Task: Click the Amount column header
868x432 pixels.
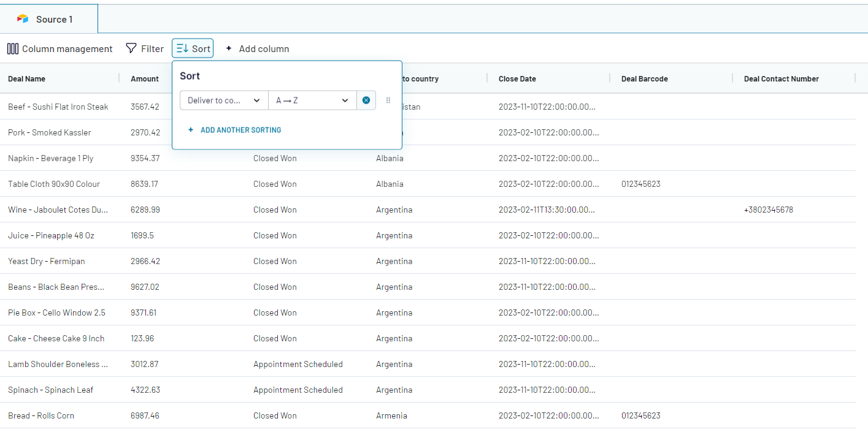Action: click(x=145, y=78)
